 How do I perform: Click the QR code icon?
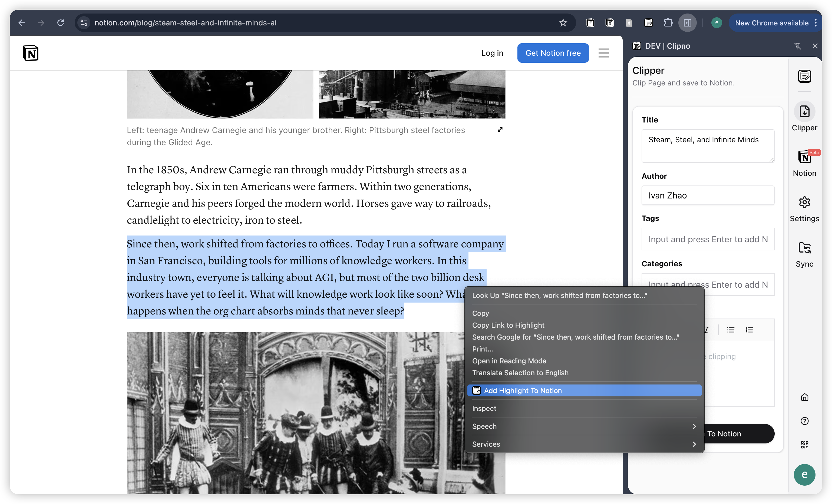coord(804,445)
